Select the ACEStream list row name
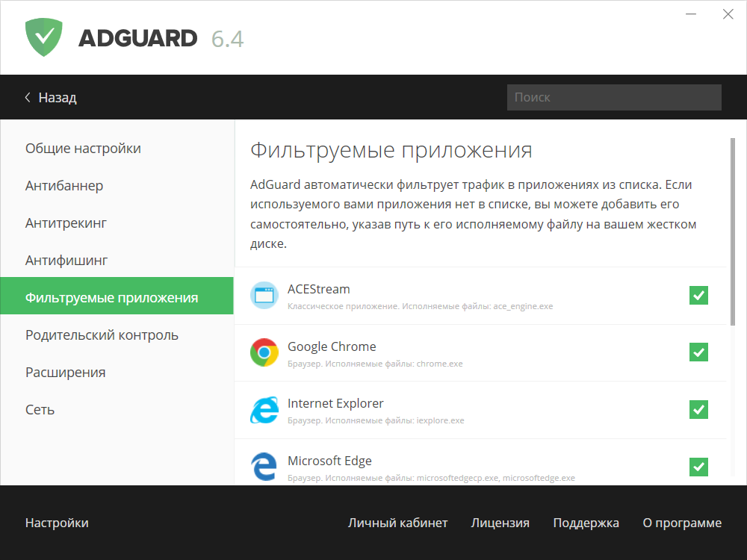Image resolution: width=747 pixels, height=560 pixels. tap(319, 289)
